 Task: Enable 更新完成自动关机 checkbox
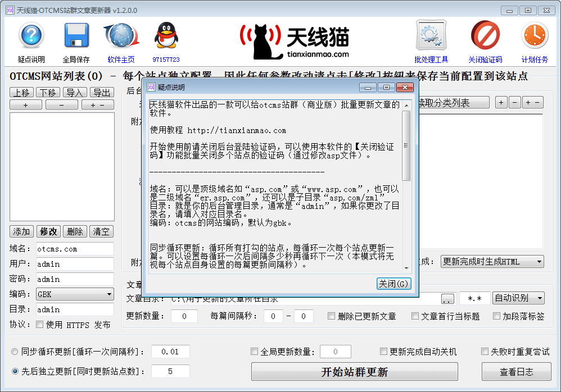(383, 352)
